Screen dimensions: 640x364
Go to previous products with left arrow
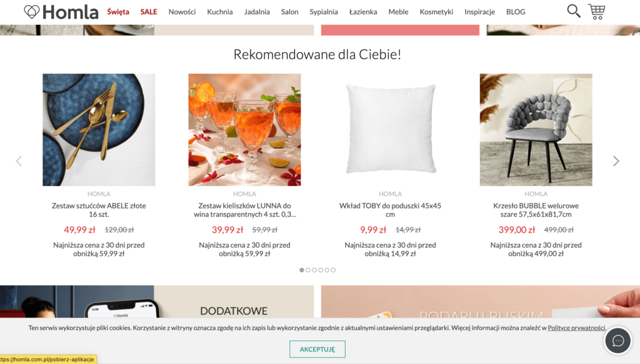pyautogui.click(x=19, y=161)
